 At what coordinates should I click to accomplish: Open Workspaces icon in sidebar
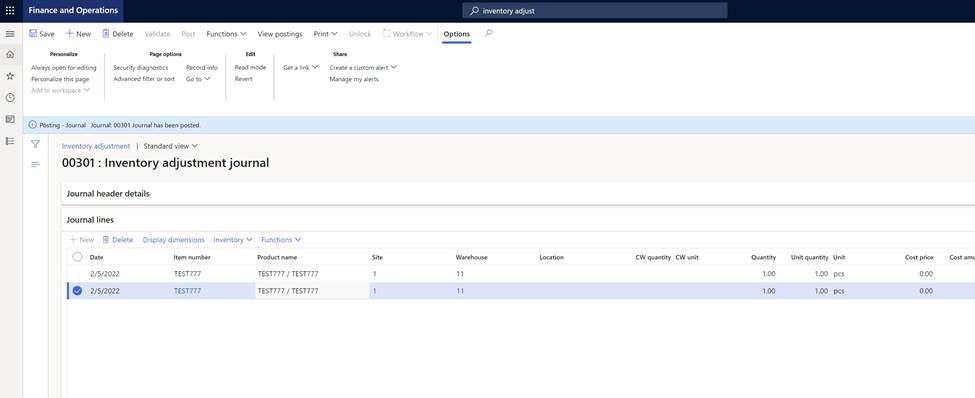point(10,119)
